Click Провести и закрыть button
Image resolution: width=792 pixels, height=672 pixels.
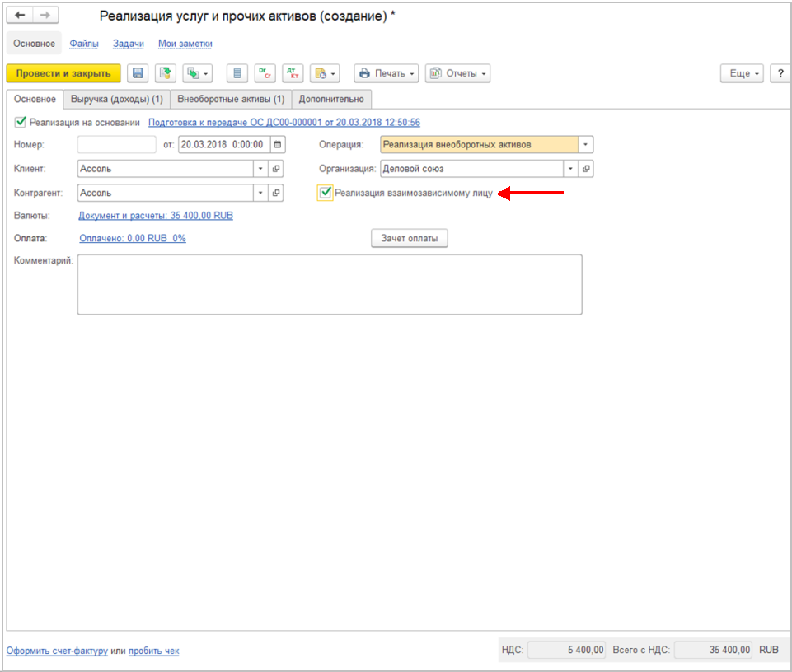(x=63, y=73)
